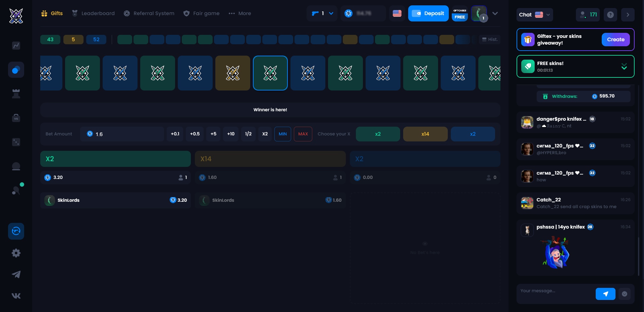
Task: Open danger$pro knifex chat avatar
Action: pos(527,122)
